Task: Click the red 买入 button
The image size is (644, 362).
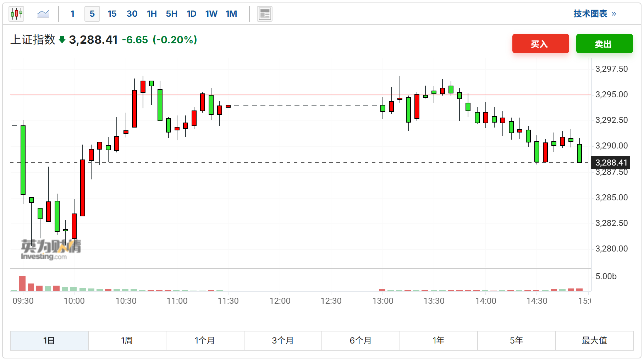Action: coord(540,44)
